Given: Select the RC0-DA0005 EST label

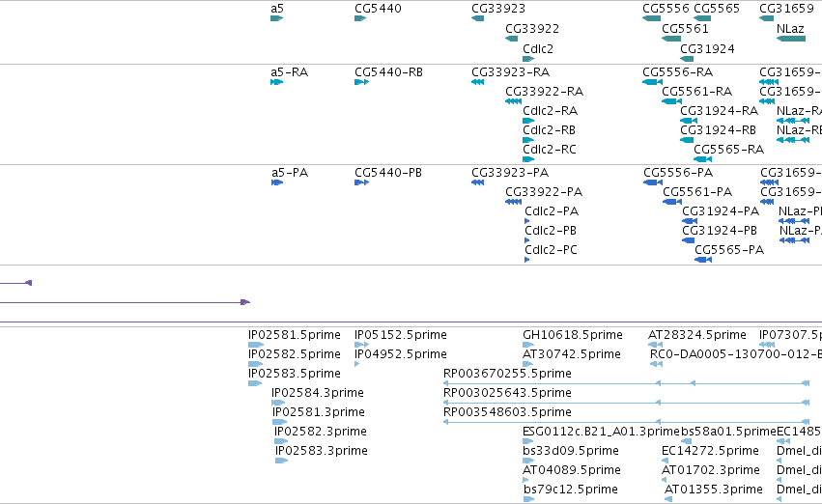Looking at the screenshot, I should [x=736, y=354].
